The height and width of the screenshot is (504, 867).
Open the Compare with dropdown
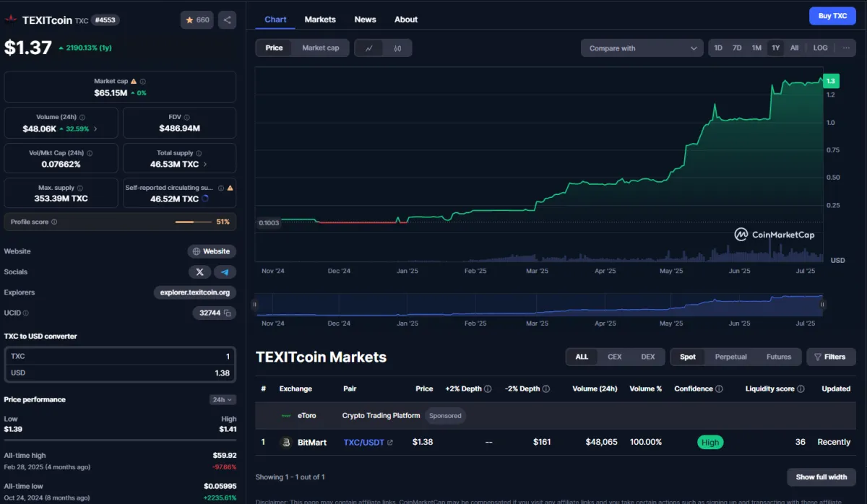pyautogui.click(x=642, y=48)
